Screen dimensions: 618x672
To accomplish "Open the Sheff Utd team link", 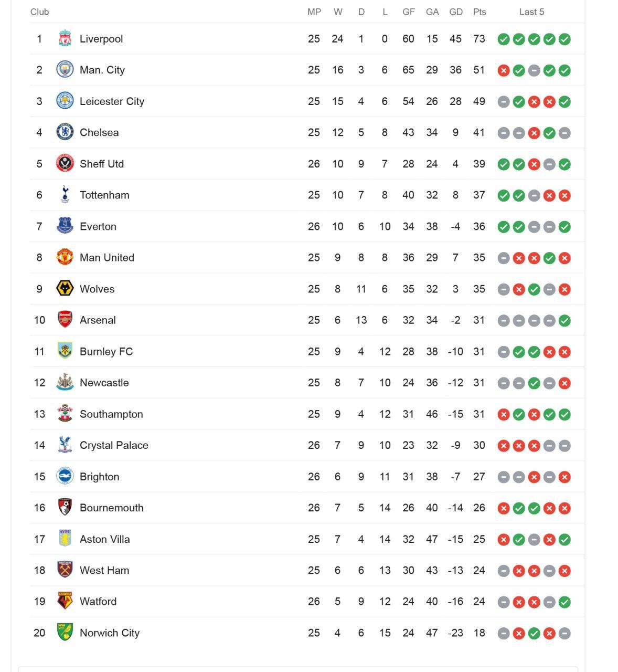I will click(102, 164).
